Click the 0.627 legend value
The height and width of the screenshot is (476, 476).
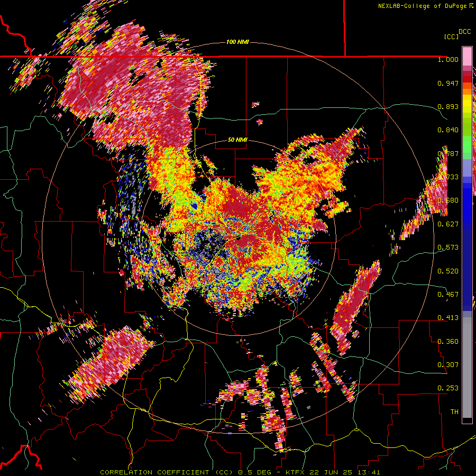tap(448, 224)
